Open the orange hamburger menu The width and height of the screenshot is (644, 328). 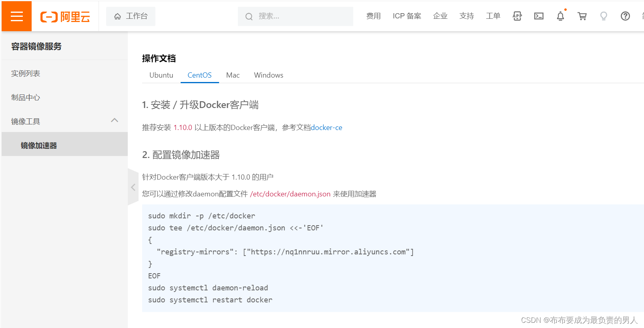click(x=16, y=16)
